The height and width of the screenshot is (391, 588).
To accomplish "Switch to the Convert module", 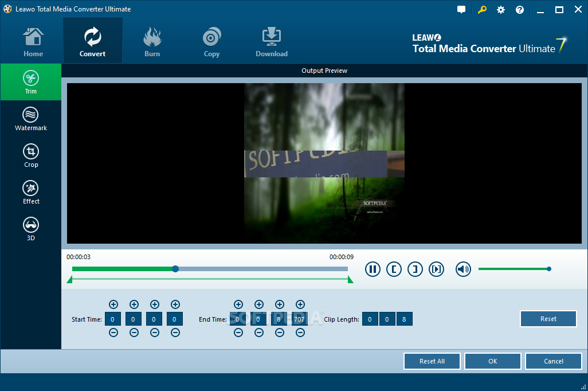I will (x=93, y=41).
